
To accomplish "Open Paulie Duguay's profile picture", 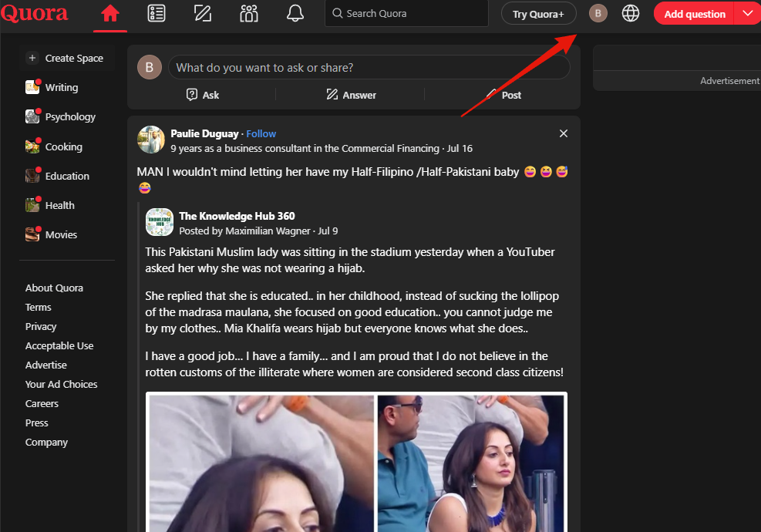I will (x=151, y=140).
